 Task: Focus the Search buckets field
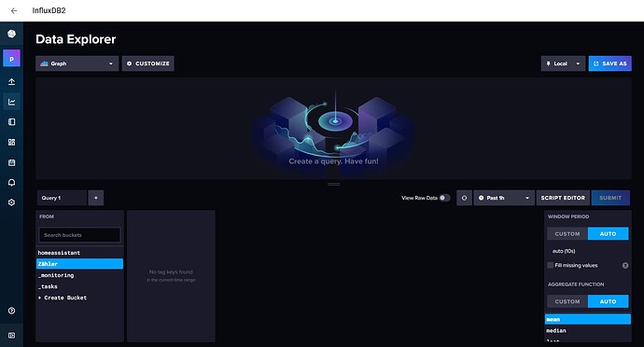tap(79, 235)
